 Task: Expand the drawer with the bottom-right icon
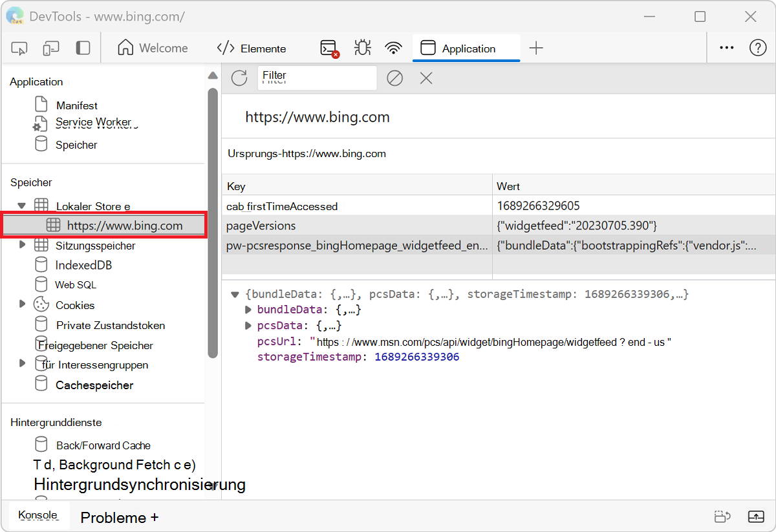pos(756,516)
